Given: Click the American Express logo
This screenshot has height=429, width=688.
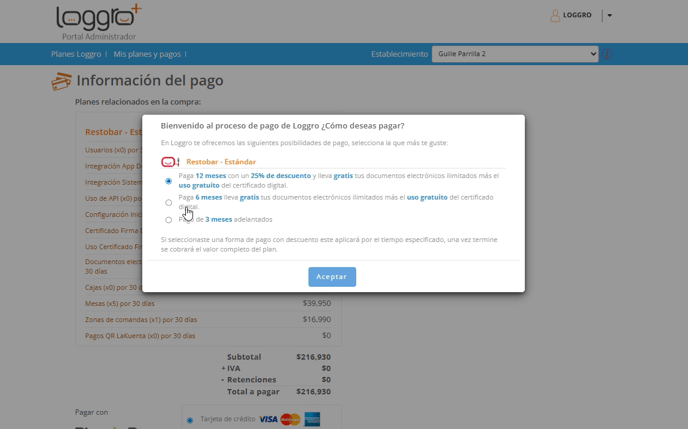Looking at the screenshot, I should coord(312,419).
